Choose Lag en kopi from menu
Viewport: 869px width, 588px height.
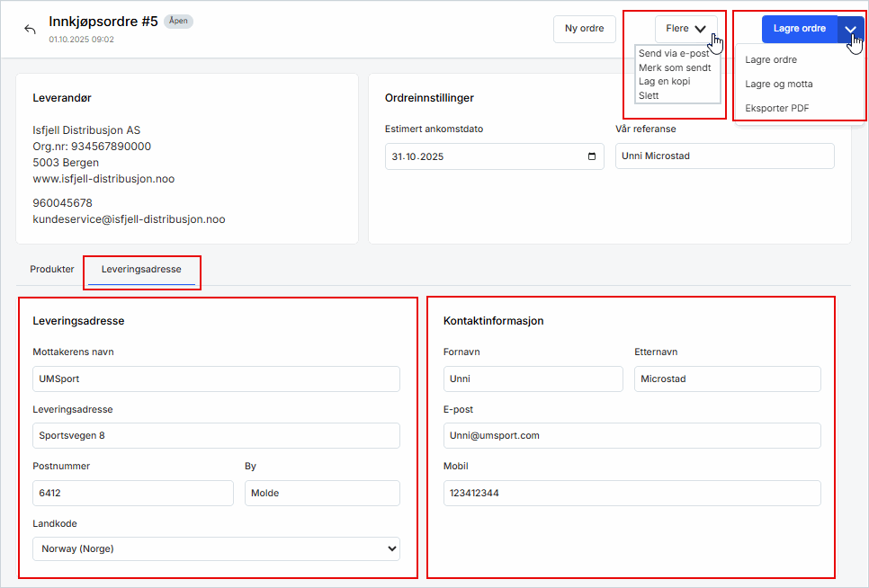click(x=664, y=81)
